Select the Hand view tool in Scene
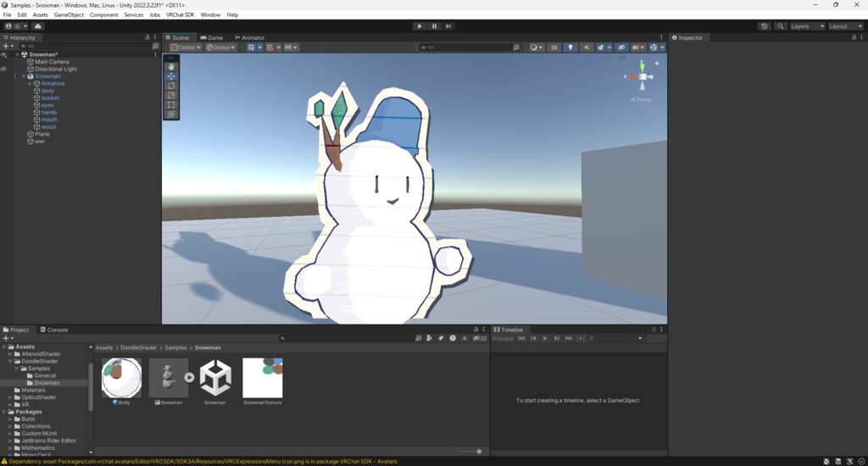 171,66
